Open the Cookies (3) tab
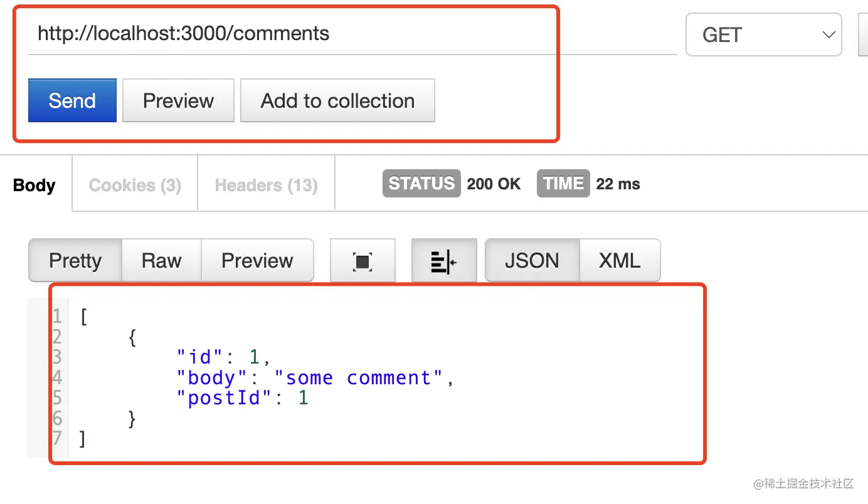Viewport: 868px width, 504px height. click(x=135, y=185)
